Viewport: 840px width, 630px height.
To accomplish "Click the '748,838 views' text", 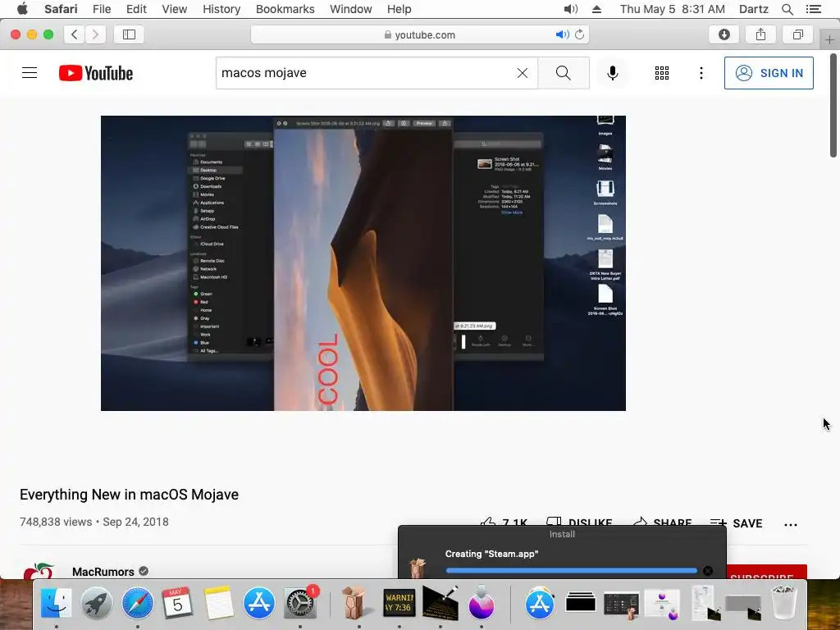I will click(56, 522).
